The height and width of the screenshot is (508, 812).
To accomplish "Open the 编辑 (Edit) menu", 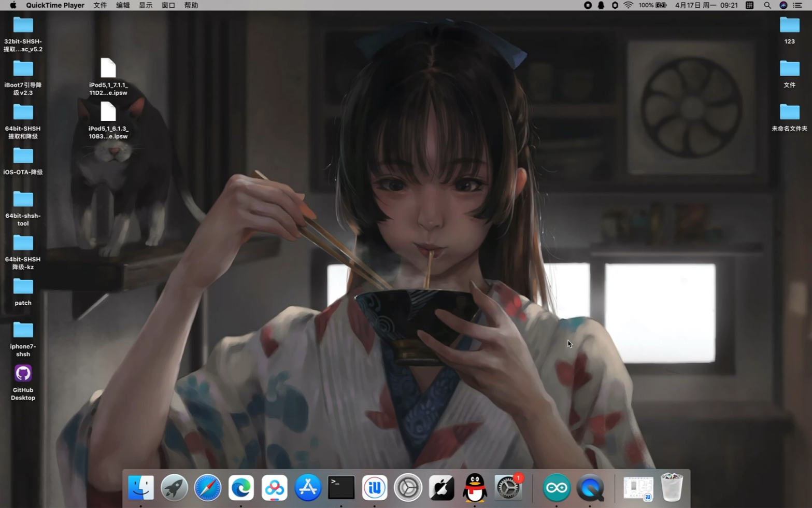I will click(123, 5).
